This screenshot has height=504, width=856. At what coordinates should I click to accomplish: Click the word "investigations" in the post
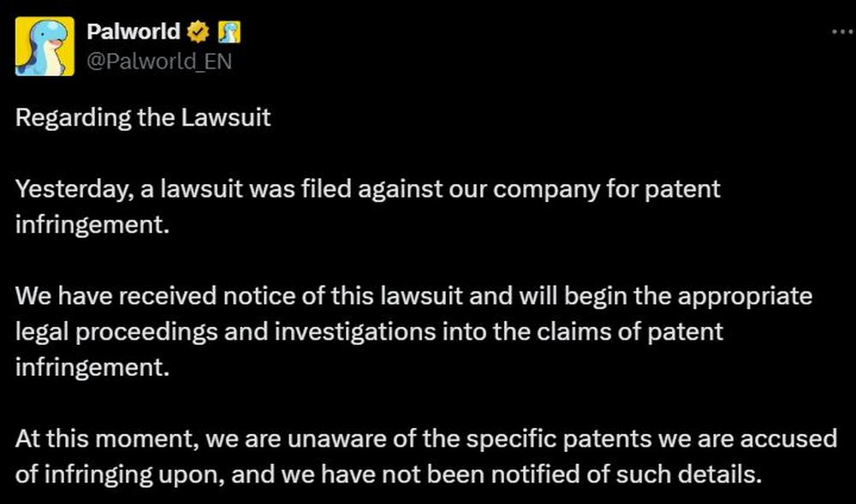coord(355,332)
